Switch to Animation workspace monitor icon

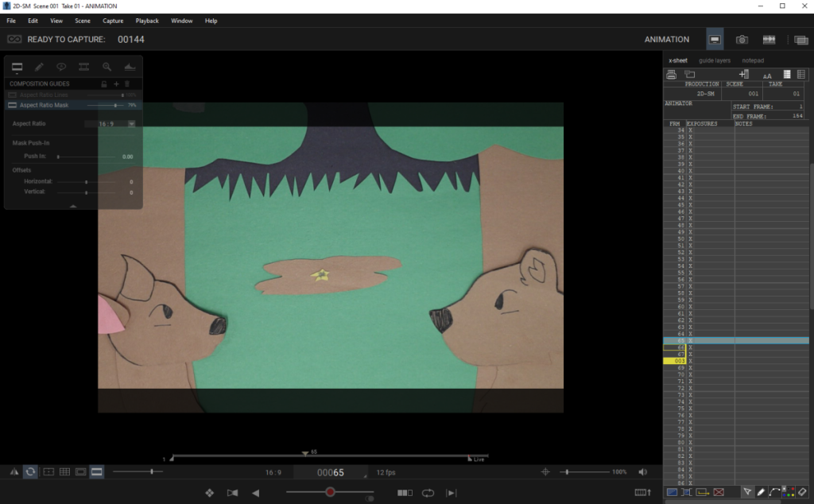[x=715, y=40]
